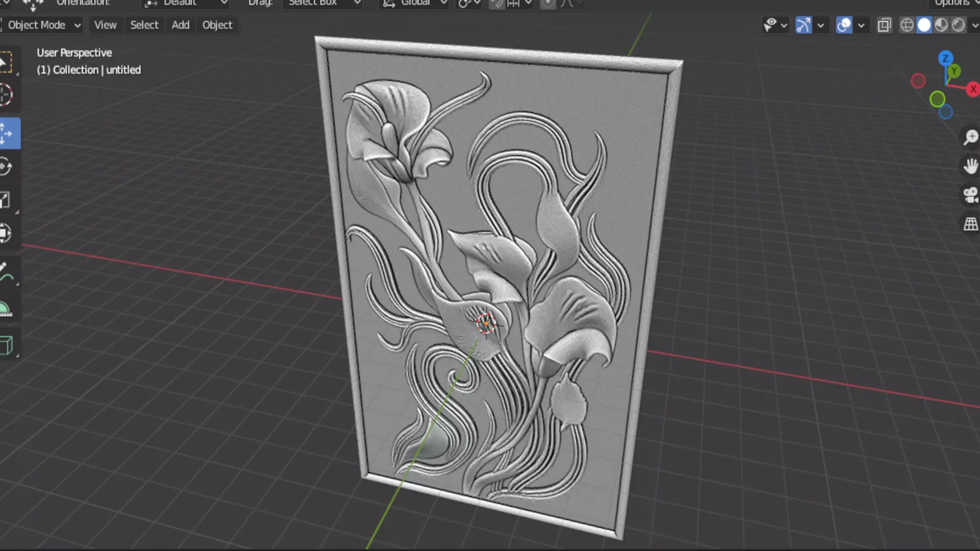Select the Rotate tool in the toolbar
Screen dimensions: 980x551
tap(7, 167)
